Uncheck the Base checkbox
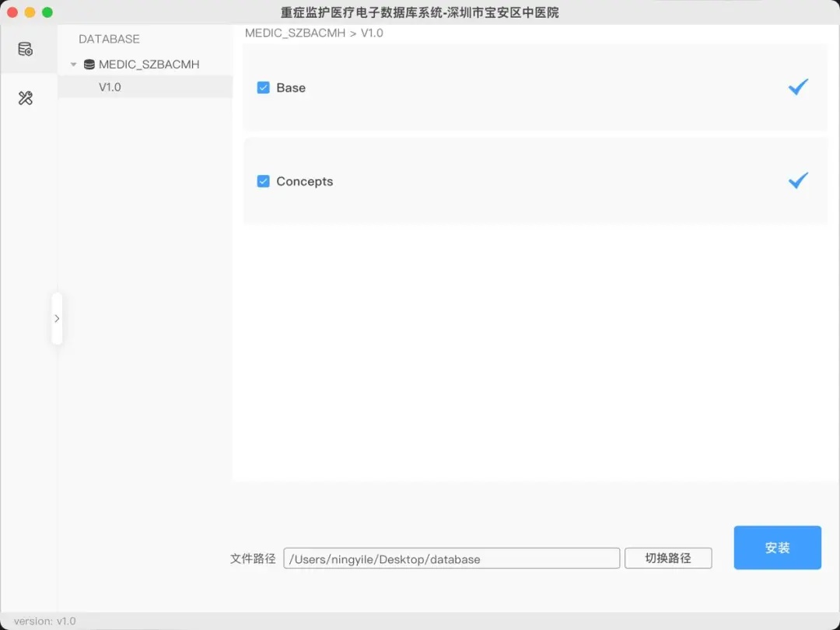 (263, 87)
